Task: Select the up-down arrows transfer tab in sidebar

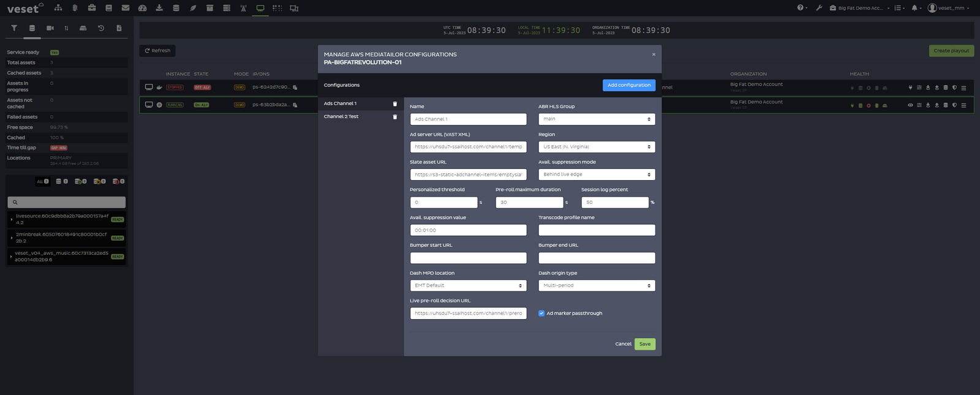Action: click(x=66, y=28)
